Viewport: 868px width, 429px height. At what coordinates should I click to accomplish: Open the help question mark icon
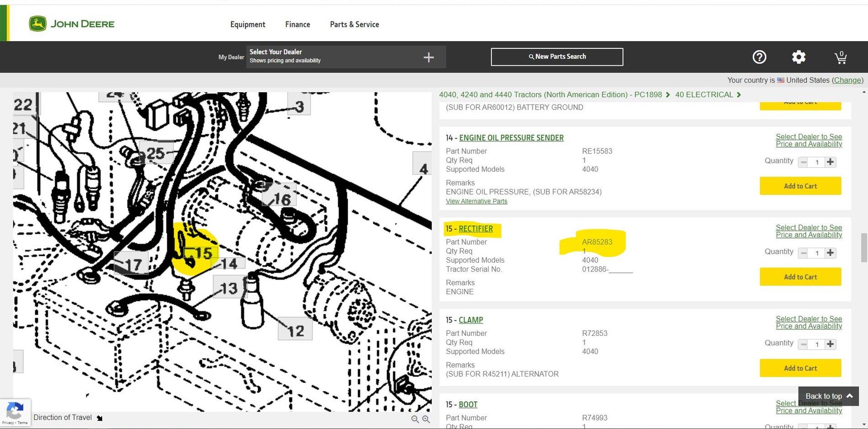(x=759, y=57)
